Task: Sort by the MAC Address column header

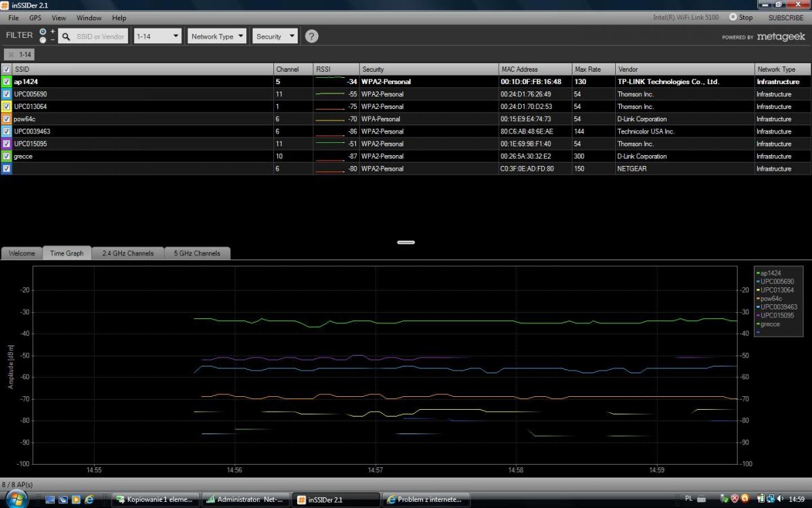Action: click(535, 69)
